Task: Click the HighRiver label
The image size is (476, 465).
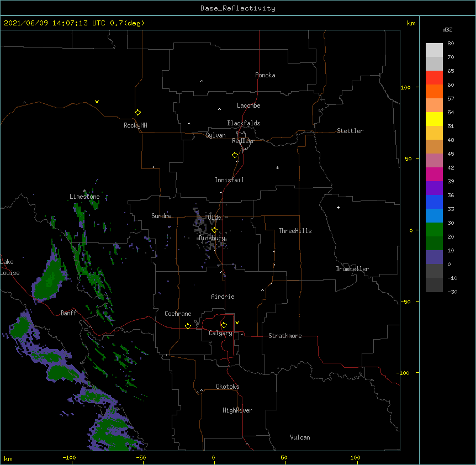Action: click(237, 410)
